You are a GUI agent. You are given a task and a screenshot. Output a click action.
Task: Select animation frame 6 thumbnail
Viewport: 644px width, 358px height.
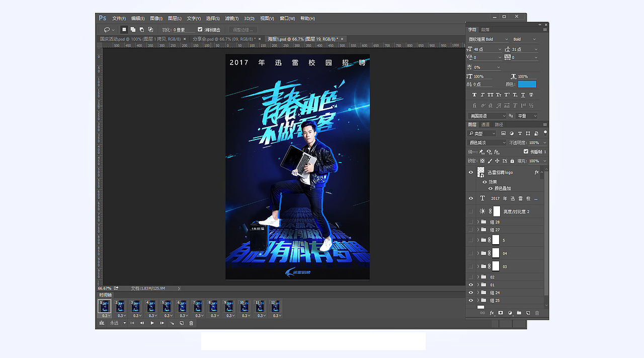[x=183, y=306]
